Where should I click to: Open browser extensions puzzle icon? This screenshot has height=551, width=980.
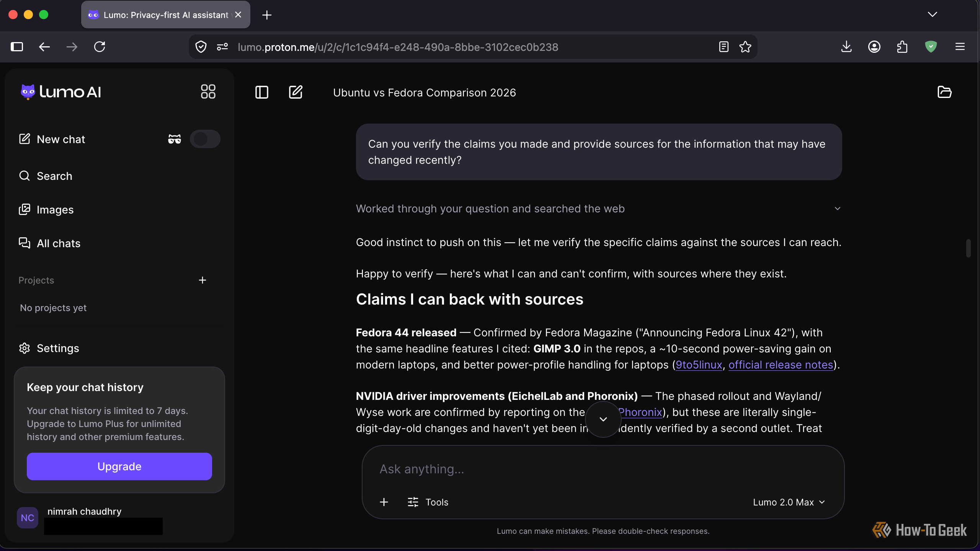point(902,47)
